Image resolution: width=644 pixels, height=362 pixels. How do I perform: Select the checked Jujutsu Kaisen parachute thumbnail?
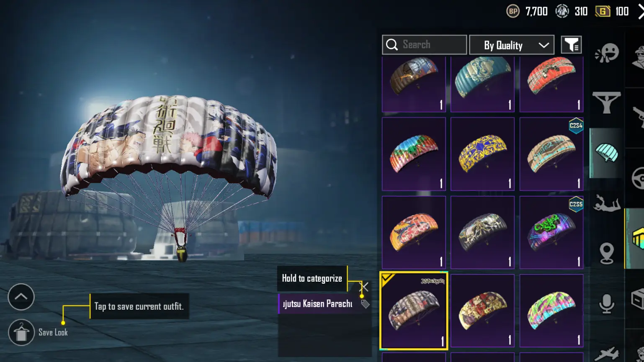(x=414, y=311)
